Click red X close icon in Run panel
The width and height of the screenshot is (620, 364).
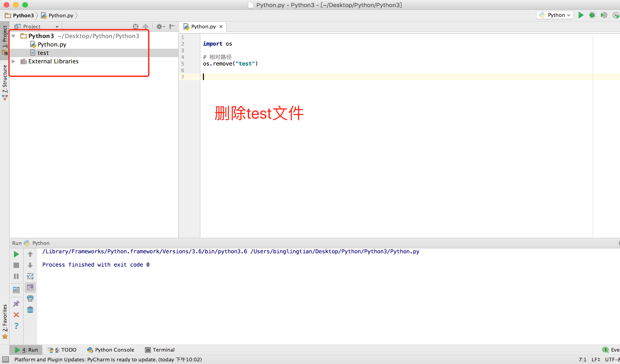click(x=16, y=315)
